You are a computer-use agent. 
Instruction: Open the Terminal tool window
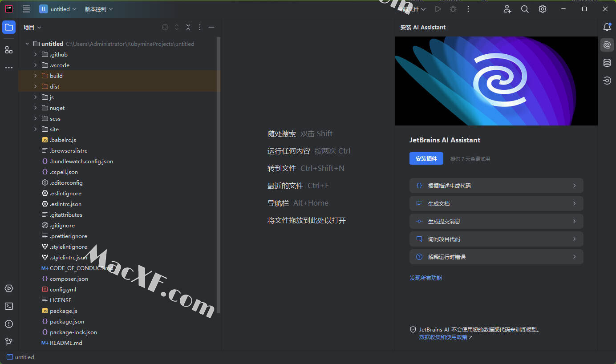(x=9, y=306)
